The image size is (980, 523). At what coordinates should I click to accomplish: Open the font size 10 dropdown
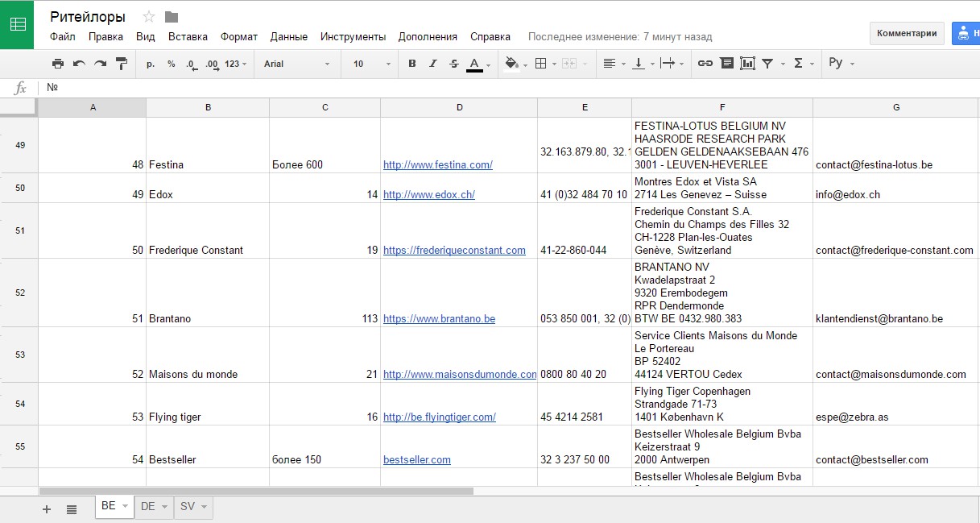click(x=371, y=64)
